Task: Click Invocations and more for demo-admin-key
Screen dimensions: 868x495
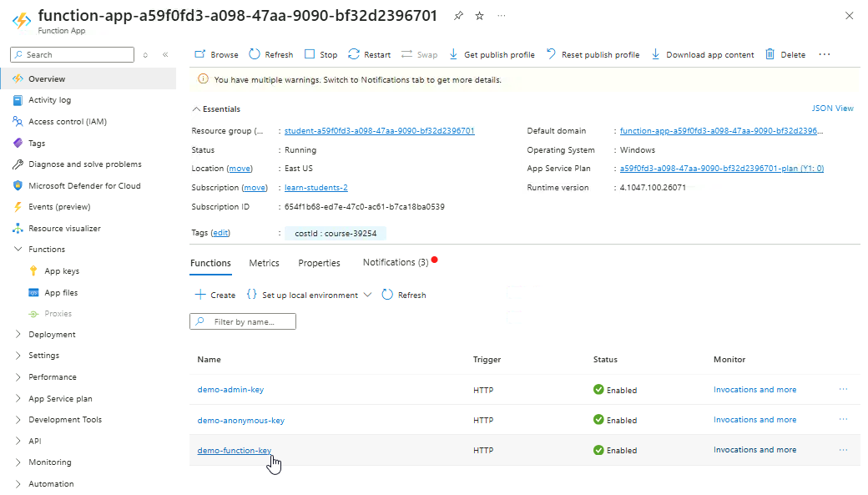Action: [754, 390]
